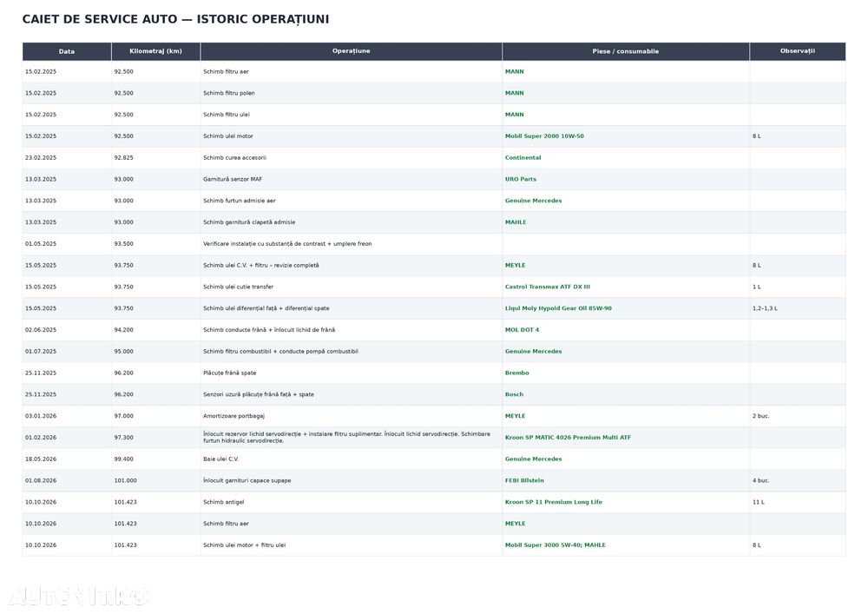The image size is (868, 614).
Task: Click "Castrol Transmax ATF DX III" cell
Action: 548,287
